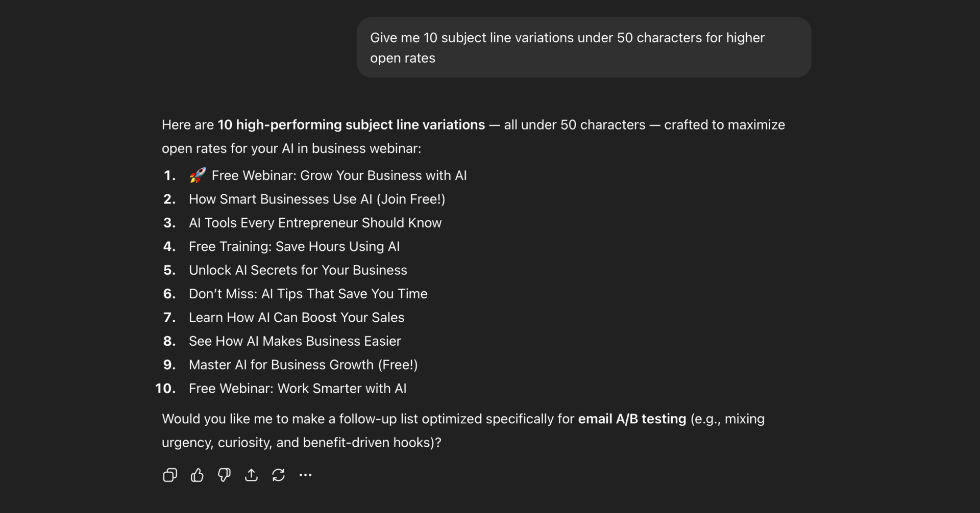Click the bold '10 high-performing subject line variations' heading
Image resolution: width=980 pixels, height=513 pixels.
click(351, 124)
